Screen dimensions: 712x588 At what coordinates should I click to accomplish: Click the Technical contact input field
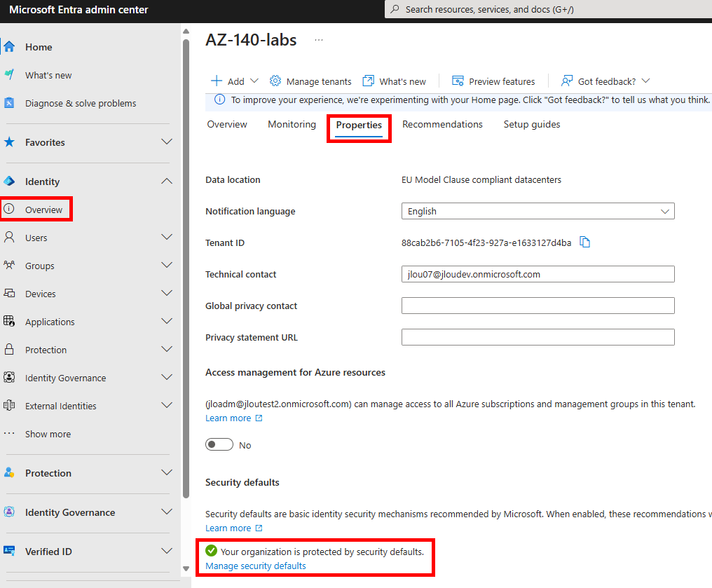pos(538,274)
